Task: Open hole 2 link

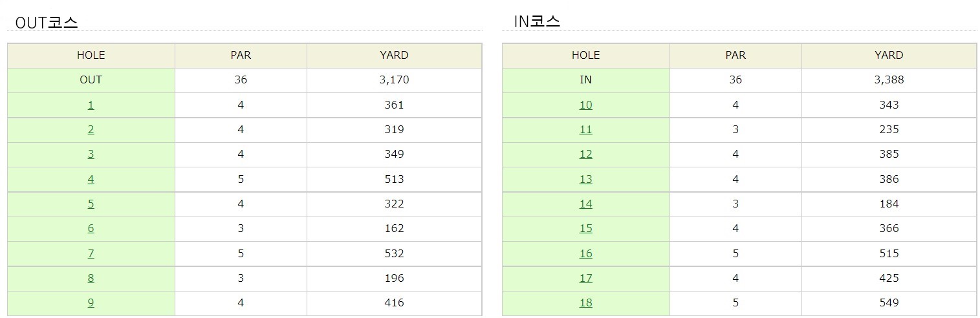Action: (91, 129)
